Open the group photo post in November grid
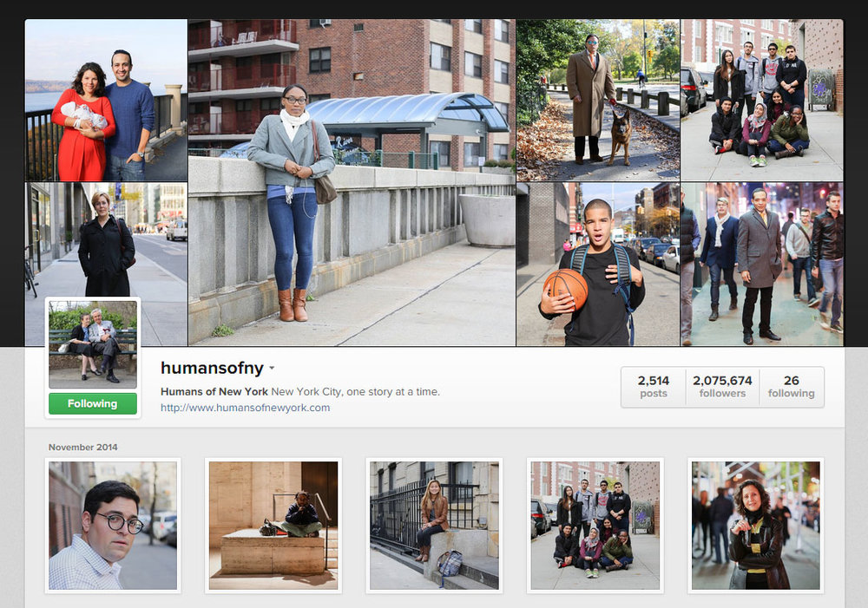 click(x=595, y=526)
